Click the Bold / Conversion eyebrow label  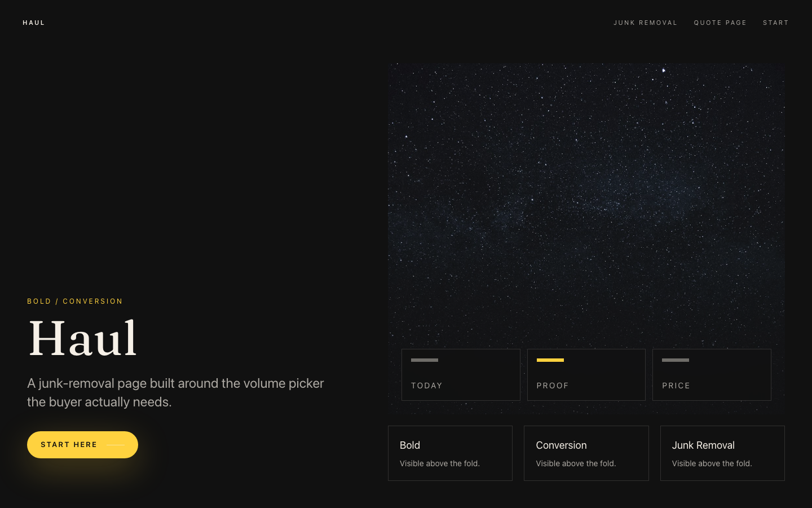click(x=75, y=301)
